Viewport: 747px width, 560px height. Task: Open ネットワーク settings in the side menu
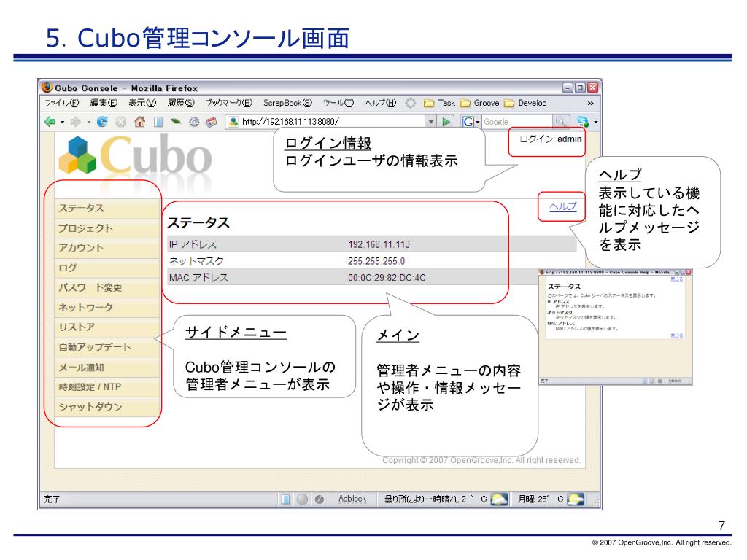click(107, 308)
